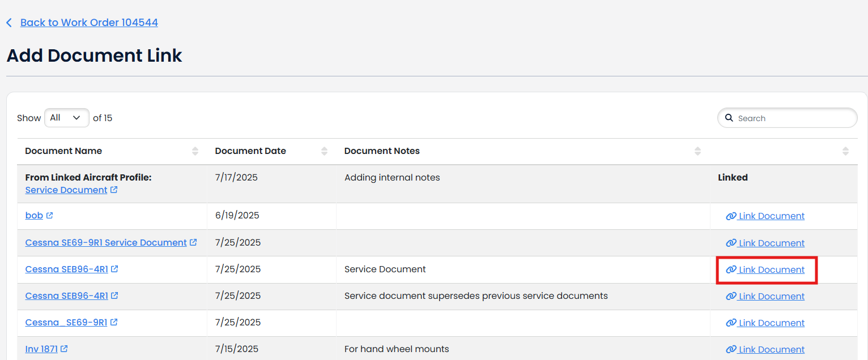
Task: Sort by Document Name using its sort arrows
Action: (195, 151)
